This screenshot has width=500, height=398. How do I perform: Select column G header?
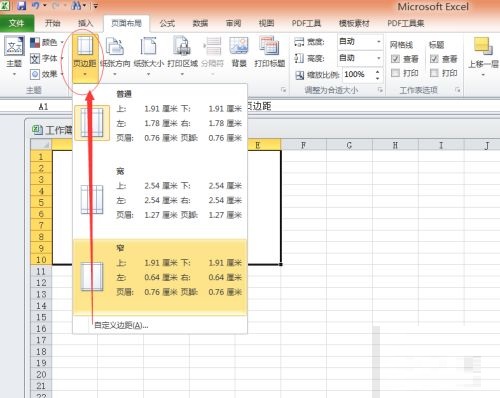click(349, 145)
